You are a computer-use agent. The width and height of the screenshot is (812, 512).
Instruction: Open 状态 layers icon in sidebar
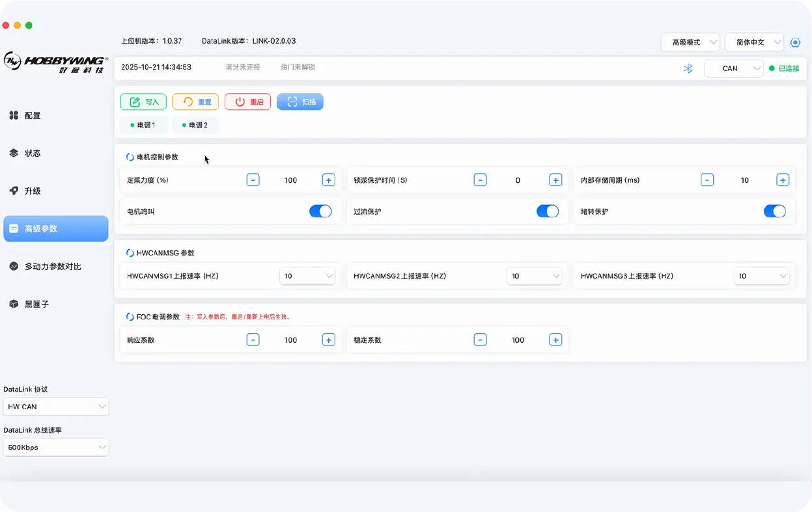pos(14,153)
